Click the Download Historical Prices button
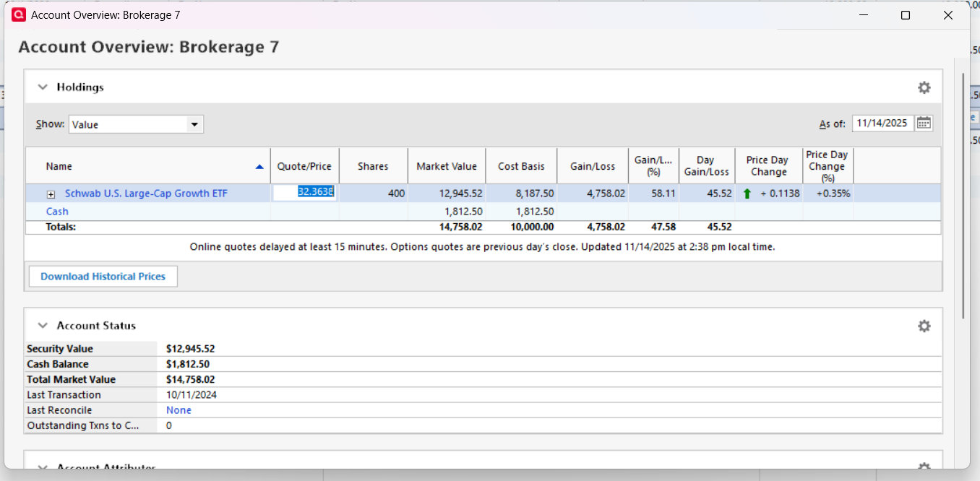The image size is (980, 481). coord(103,277)
